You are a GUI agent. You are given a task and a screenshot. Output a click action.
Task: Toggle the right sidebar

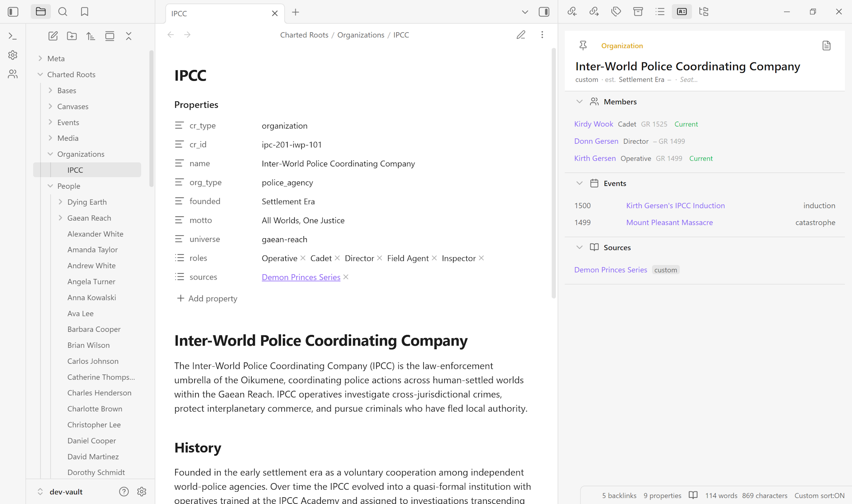(544, 12)
